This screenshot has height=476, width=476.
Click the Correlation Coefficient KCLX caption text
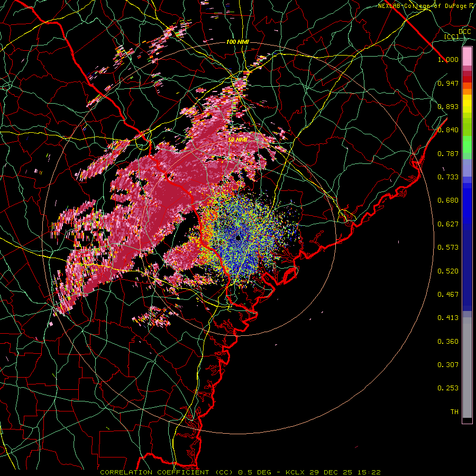240,472
